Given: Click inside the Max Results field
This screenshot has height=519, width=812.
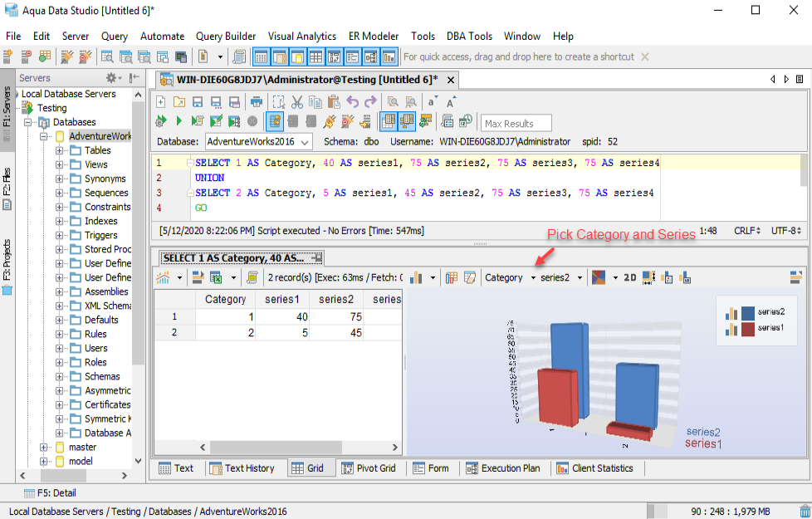Looking at the screenshot, I should pos(516,124).
